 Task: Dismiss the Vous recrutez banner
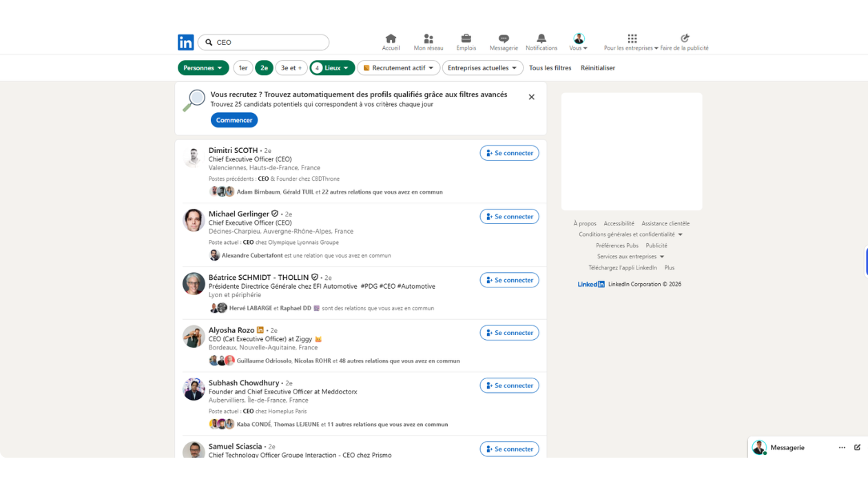click(x=531, y=97)
